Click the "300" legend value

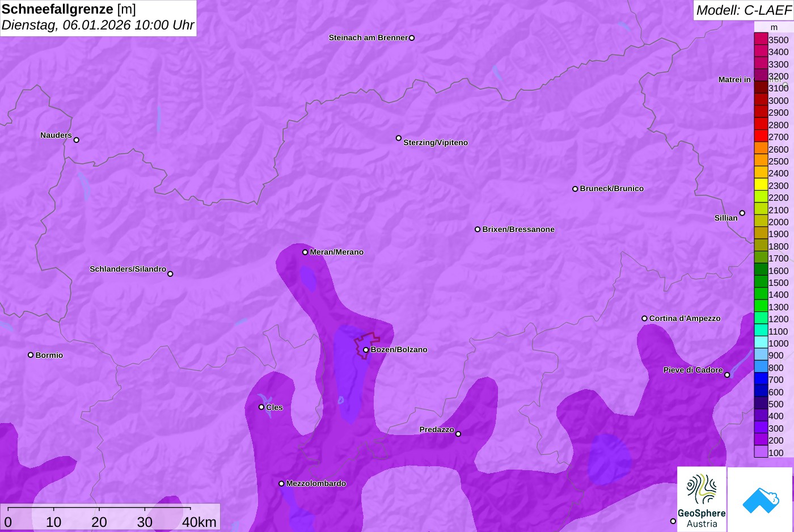(776, 428)
